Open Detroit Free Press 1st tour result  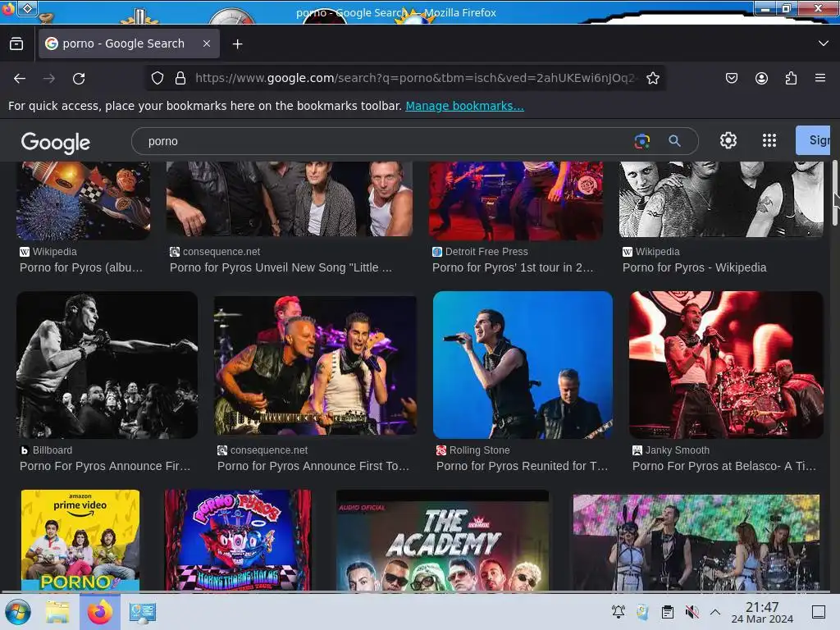[513, 268]
